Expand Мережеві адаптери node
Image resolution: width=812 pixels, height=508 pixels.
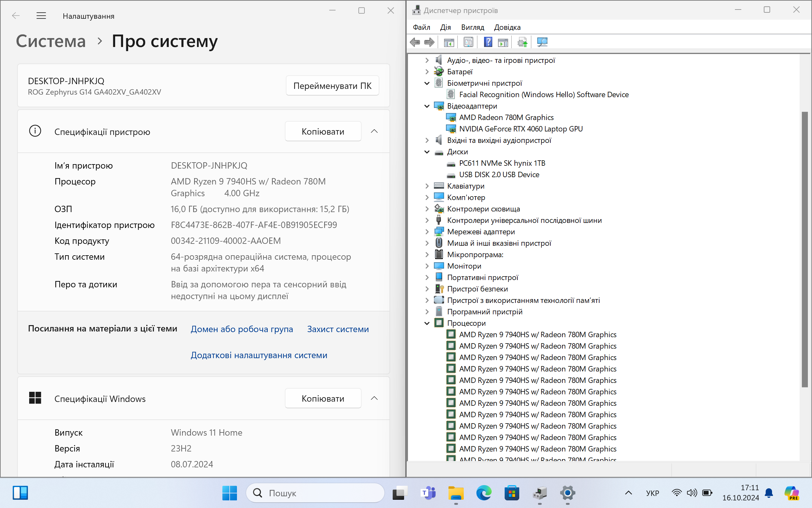click(427, 231)
